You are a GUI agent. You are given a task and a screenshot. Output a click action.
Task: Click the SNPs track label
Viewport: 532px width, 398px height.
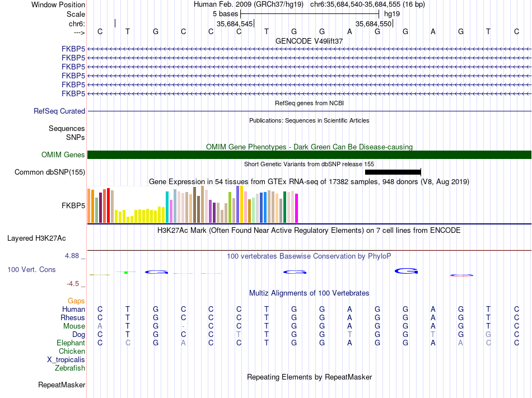(x=76, y=137)
